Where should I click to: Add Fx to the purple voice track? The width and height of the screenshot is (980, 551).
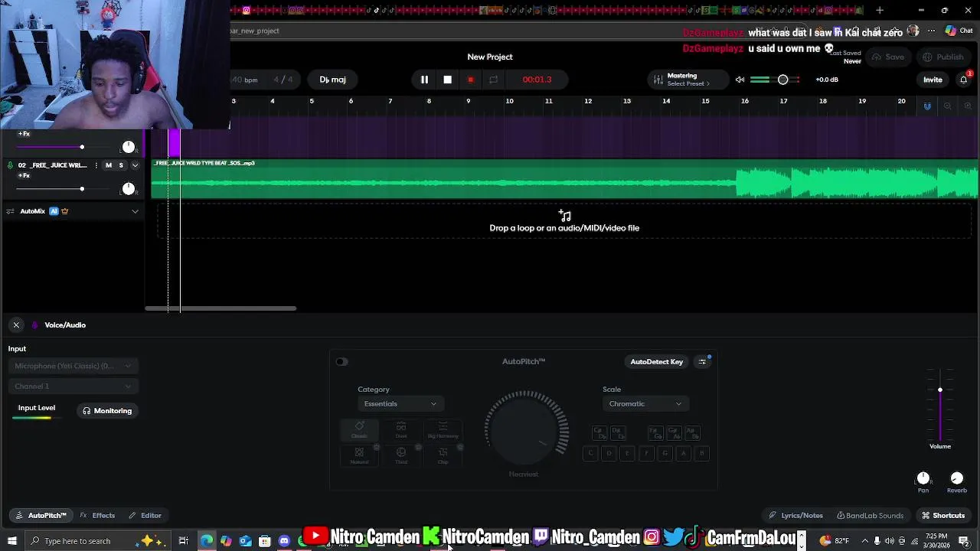[24, 134]
